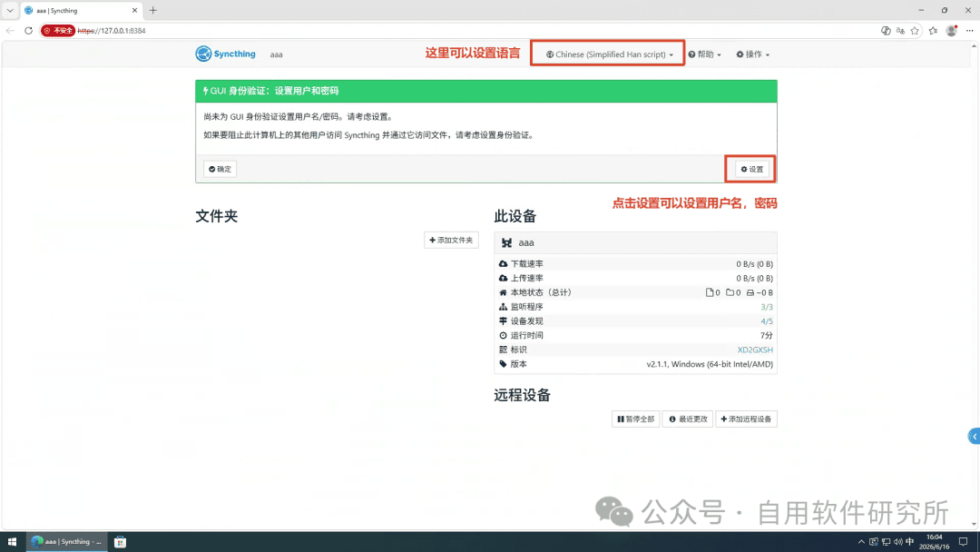
Task: Click the 监听程序 sitemap icon
Action: click(503, 307)
